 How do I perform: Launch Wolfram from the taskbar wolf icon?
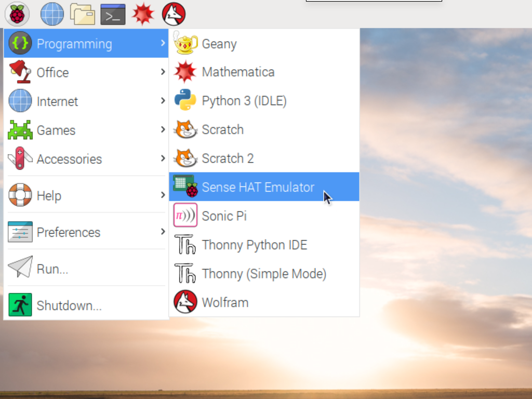point(174,14)
